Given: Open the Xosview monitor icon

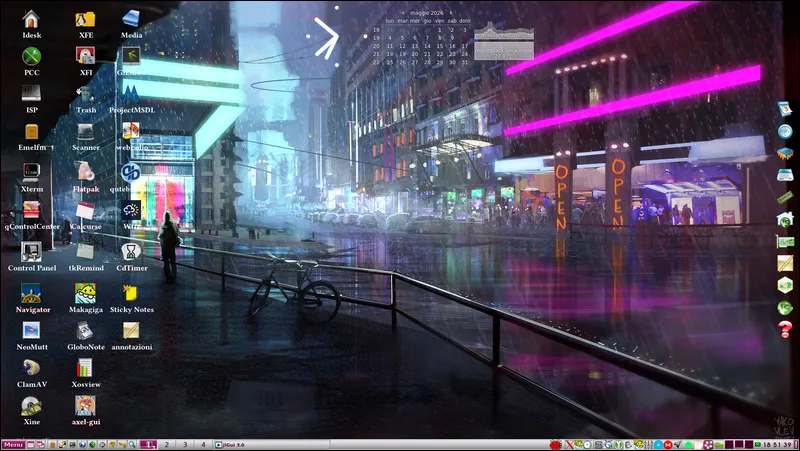Looking at the screenshot, I should coord(85,368).
